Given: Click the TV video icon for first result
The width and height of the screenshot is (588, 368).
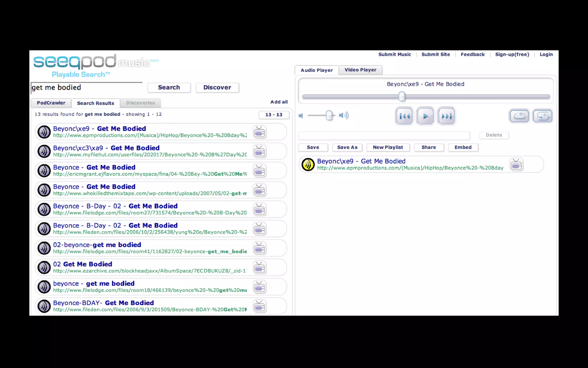Looking at the screenshot, I should (259, 132).
